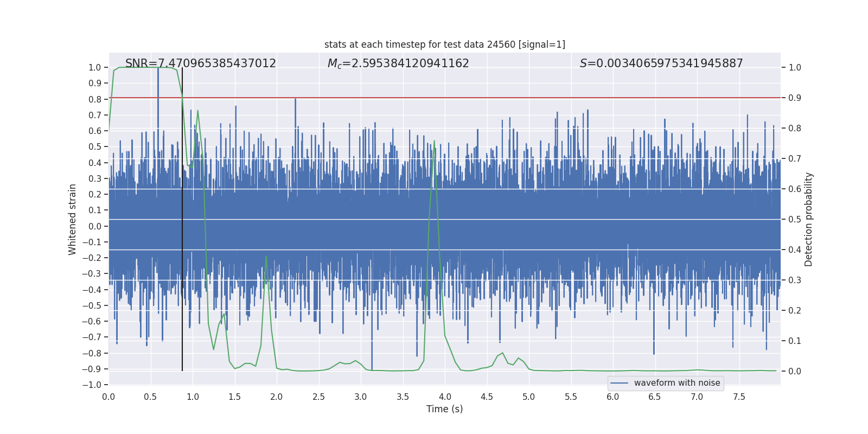Image resolution: width=868 pixels, height=434 pixels.
Task: Click the 7.5 tick label on time axis
Action: click(739, 397)
